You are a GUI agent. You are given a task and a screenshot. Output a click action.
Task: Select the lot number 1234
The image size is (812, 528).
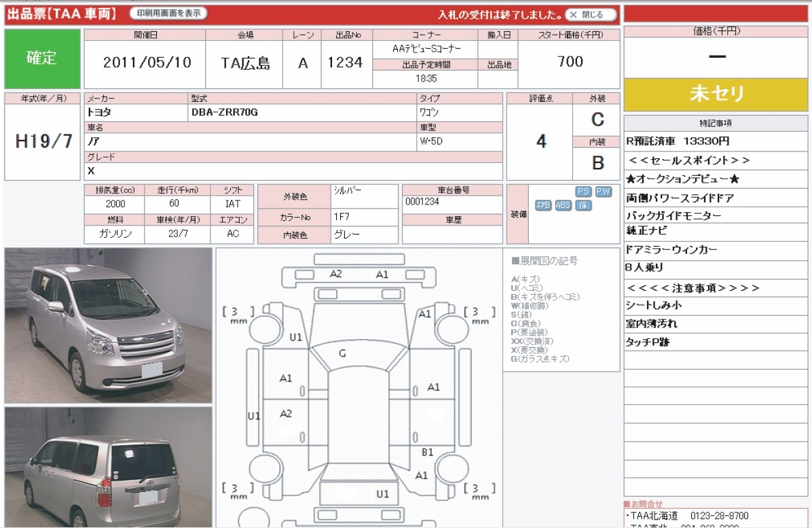[x=345, y=63]
